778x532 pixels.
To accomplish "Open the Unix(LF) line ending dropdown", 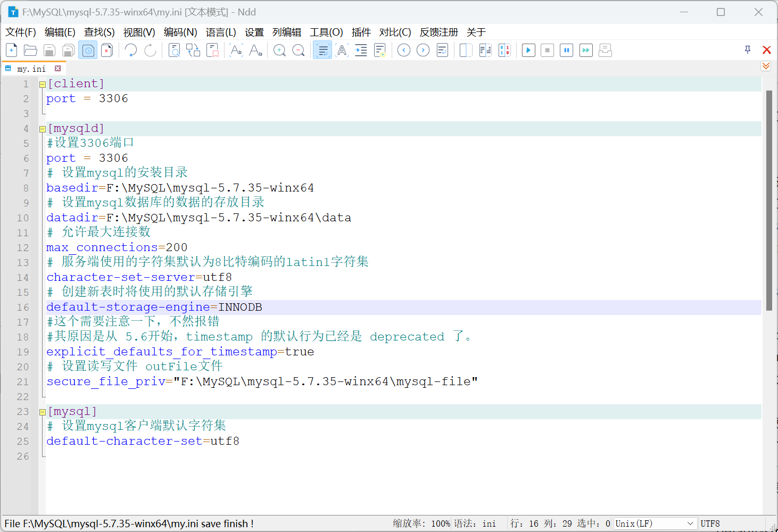I will (x=655, y=523).
